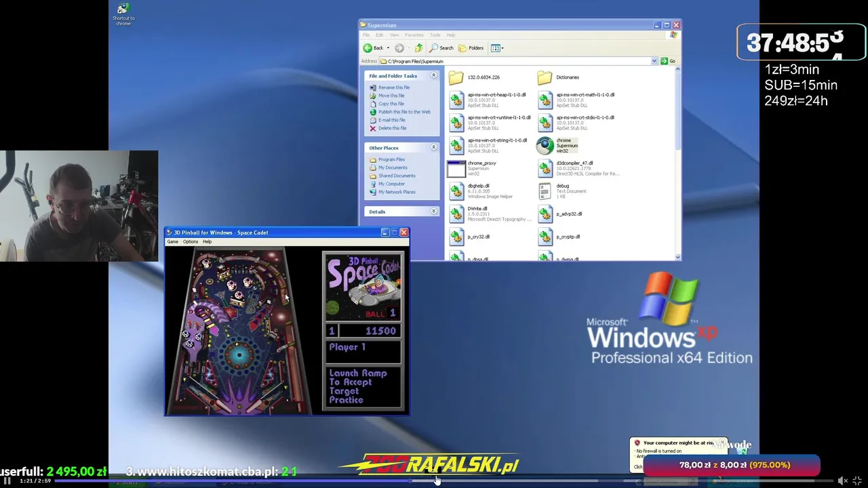Pause the video playback
868x488 pixels.
(7, 481)
